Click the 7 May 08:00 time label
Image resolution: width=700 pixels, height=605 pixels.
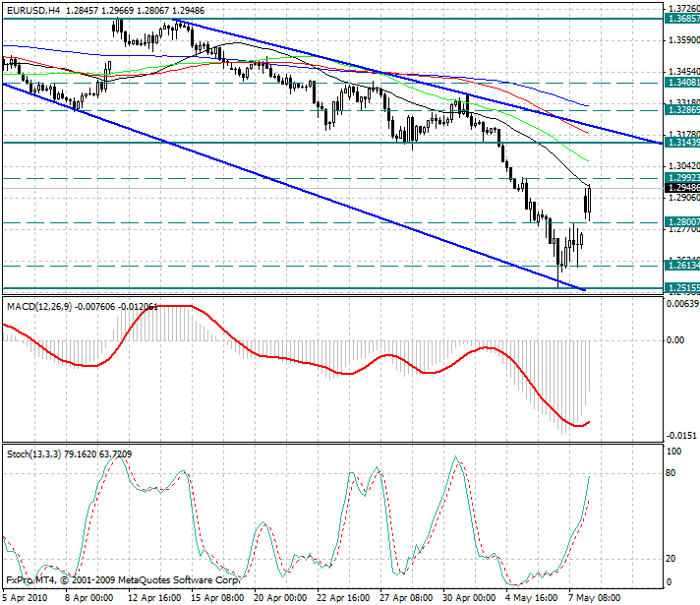point(594,598)
